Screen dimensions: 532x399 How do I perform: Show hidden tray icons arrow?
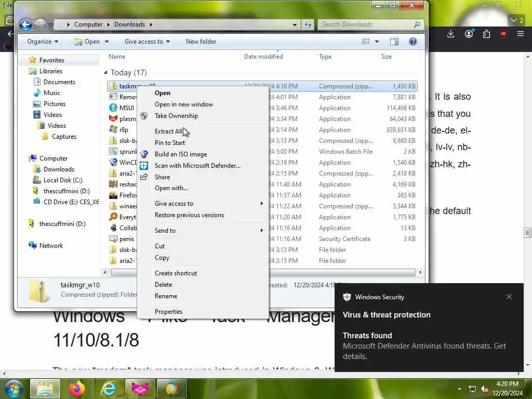click(x=459, y=389)
